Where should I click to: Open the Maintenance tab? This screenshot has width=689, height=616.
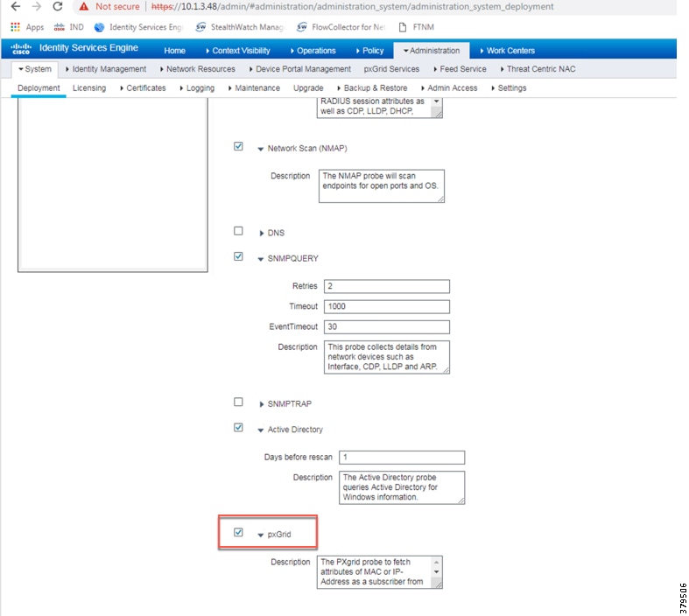pos(254,87)
